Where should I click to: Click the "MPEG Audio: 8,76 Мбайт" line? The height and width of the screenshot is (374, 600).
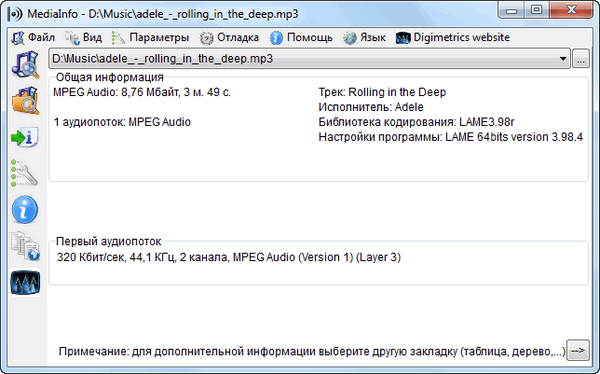[142, 92]
